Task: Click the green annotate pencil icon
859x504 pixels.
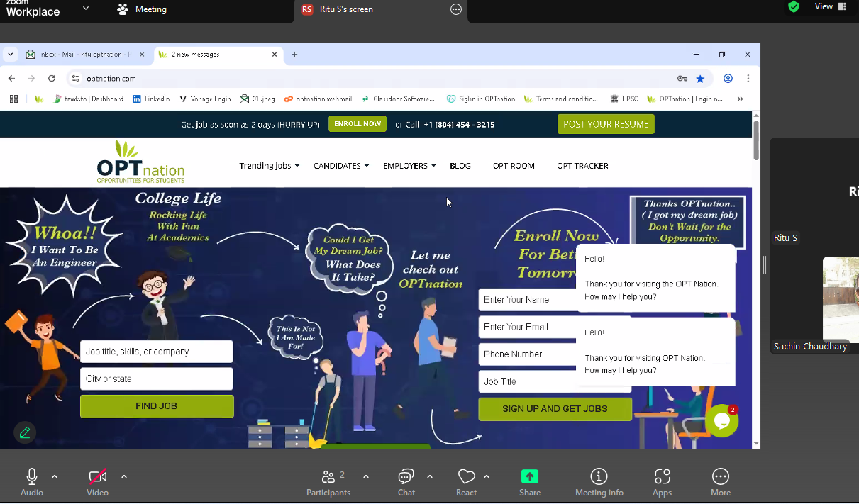Action: (25, 432)
